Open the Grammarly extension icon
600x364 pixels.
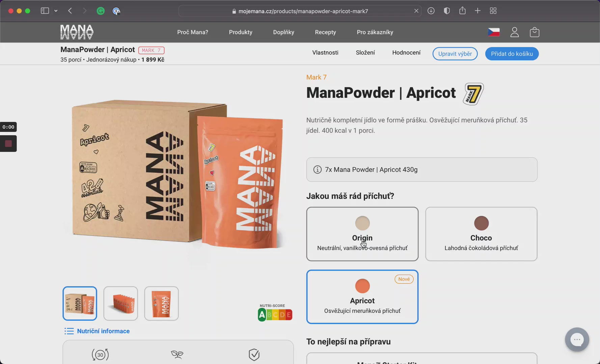[101, 11]
